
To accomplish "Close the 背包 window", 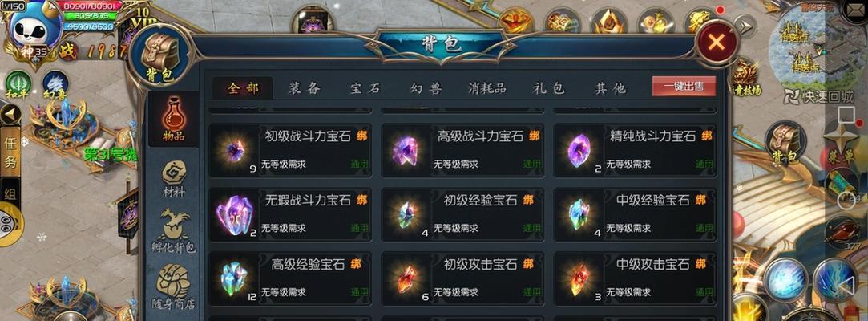I will coord(717,43).
